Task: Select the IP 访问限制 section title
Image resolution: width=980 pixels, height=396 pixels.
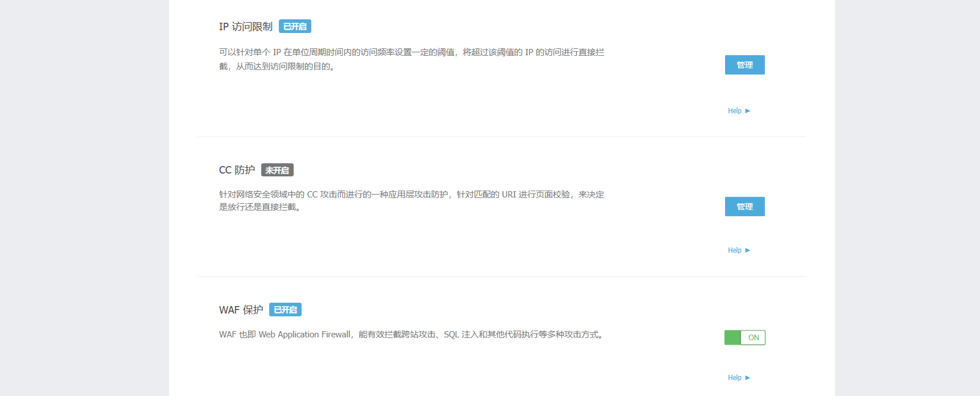Action: click(x=246, y=27)
